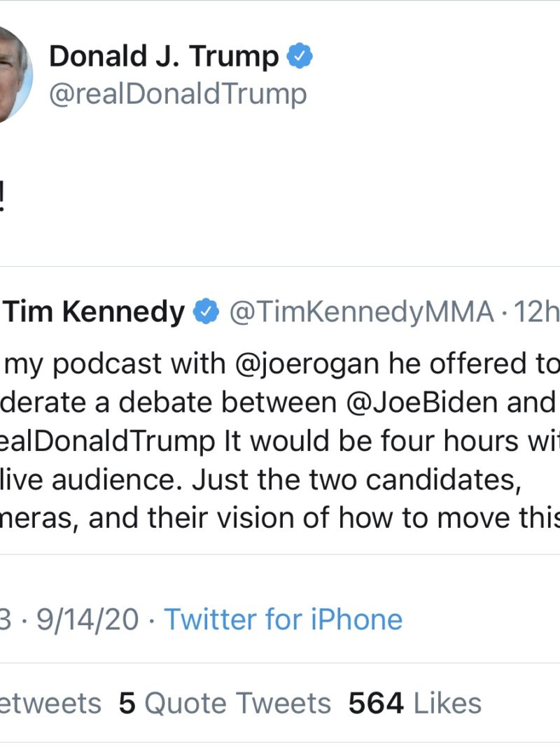560x747 pixels.
Task: Open Donald Trump's profile picture
Action: [x=10, y=74]
